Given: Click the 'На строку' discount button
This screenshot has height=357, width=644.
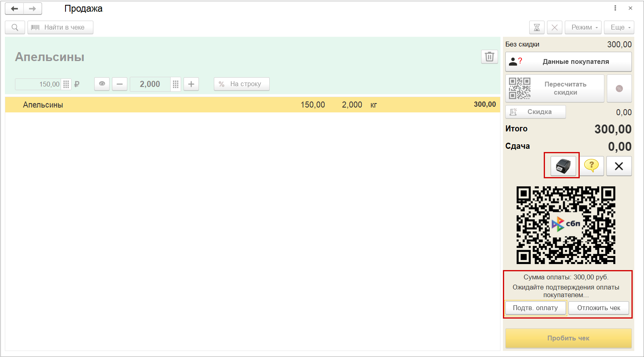Looking at the screenshot, I should [241, 84].
